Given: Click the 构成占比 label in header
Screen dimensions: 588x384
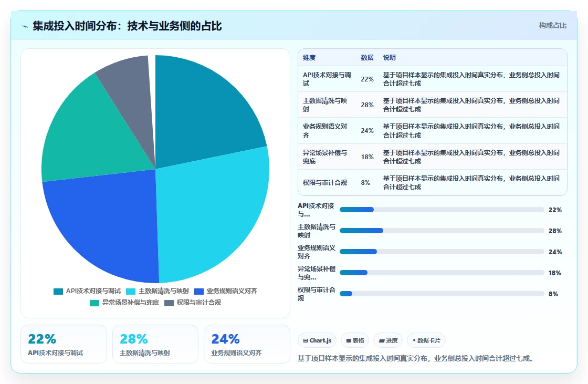Looking at the screenshot, I should pyautogui.click(x=552, y=26).
